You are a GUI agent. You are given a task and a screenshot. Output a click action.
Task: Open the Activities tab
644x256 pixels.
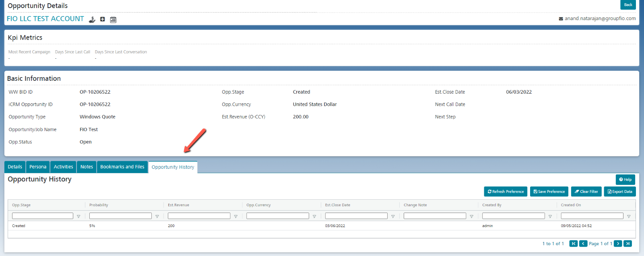point(64,167)
